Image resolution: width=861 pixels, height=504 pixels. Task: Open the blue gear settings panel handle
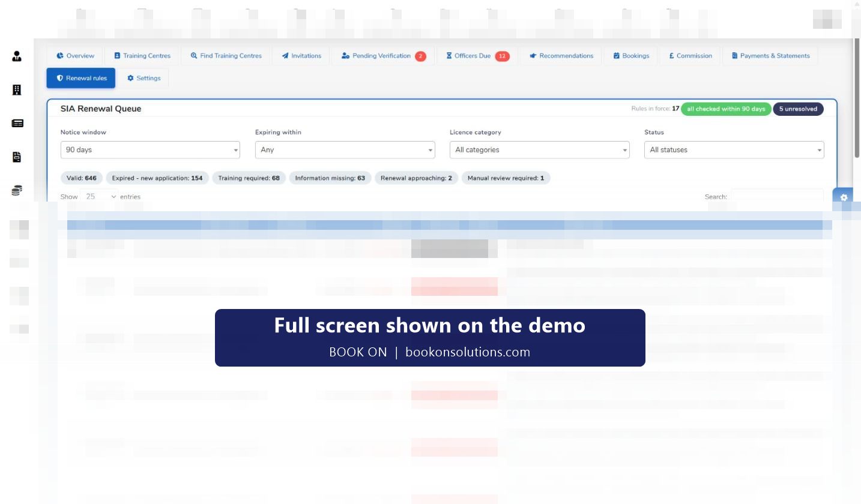click(844, 197)
